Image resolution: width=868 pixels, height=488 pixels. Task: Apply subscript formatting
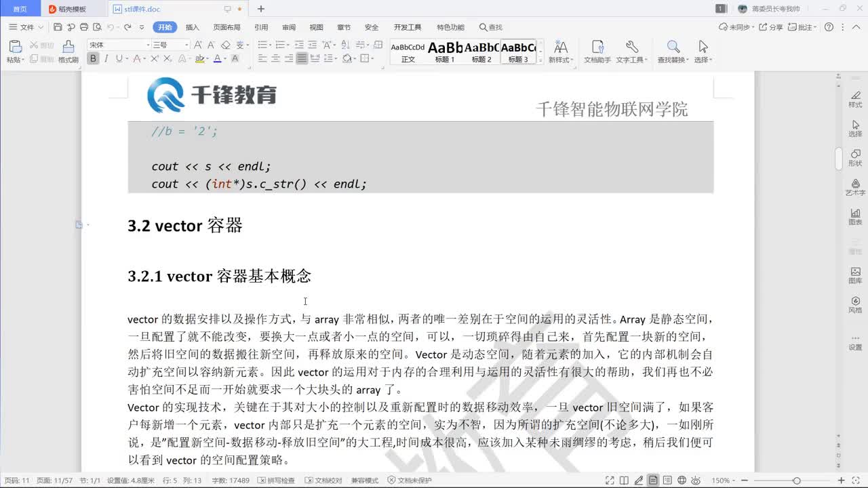[167, 59]
